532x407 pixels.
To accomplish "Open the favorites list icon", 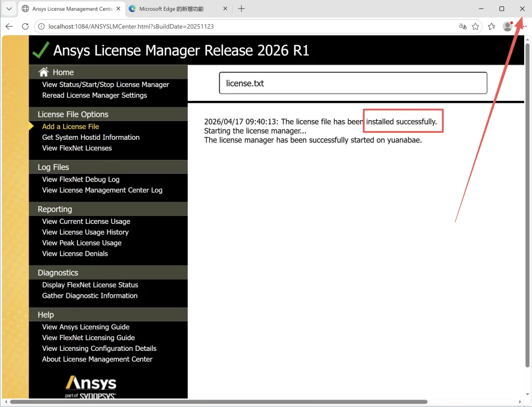I will [x=491, y=27].
